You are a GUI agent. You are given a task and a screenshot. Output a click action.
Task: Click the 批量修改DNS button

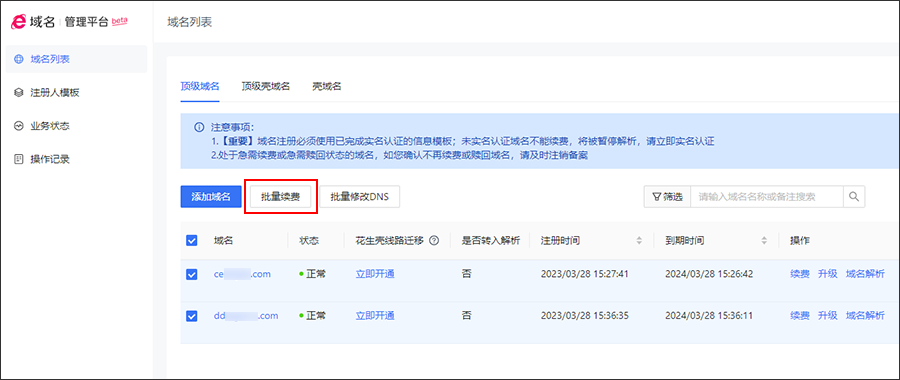coord(359,196)
